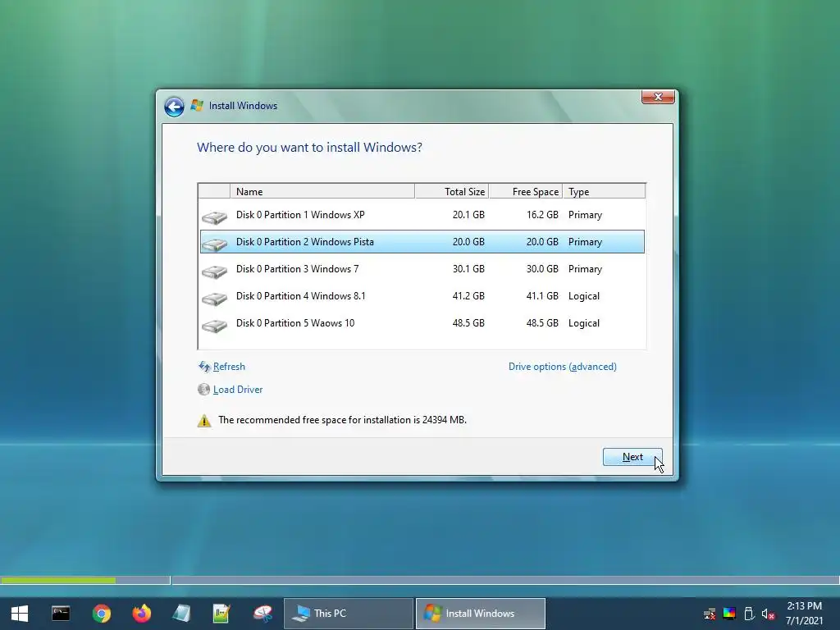Viewport: 840px width, 630px height.
Task: Click the USB safely remove tray icon
Action: click(x=749, y=614)
